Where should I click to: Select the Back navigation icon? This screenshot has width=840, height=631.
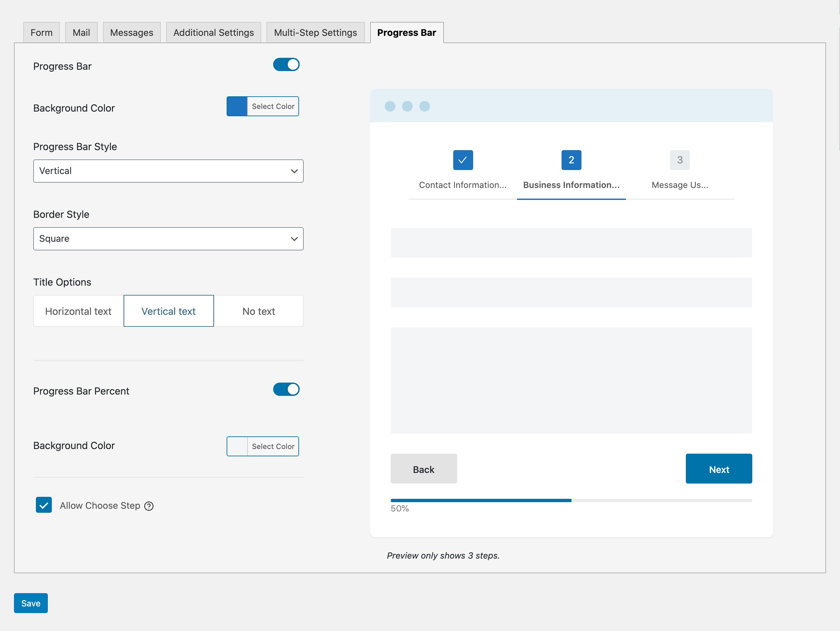[x=424, y=469]
